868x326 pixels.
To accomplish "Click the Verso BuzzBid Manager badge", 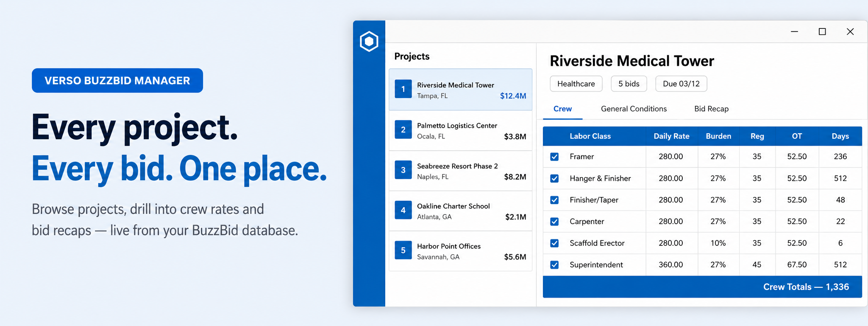I will pyautogui.click(x=117, y=81).
